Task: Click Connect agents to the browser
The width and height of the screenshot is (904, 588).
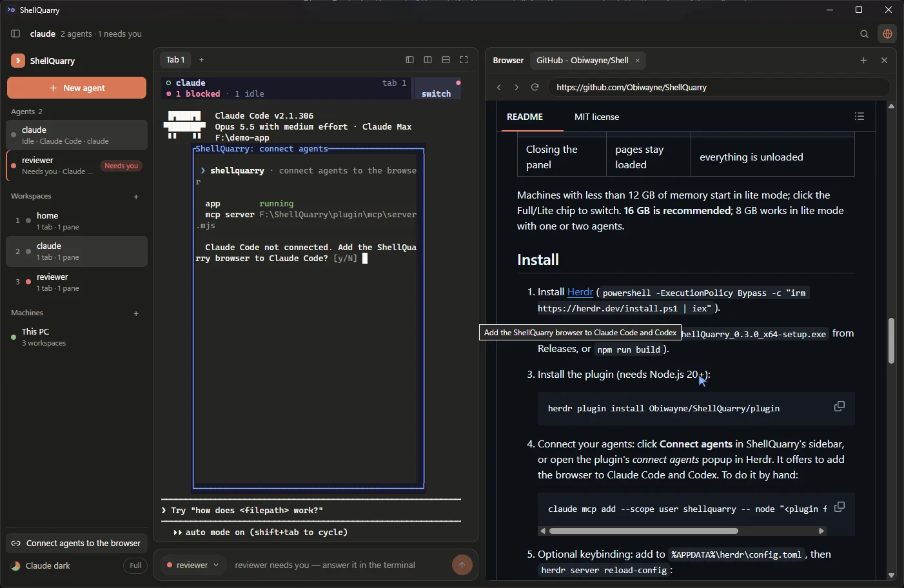Action: pos(77,543)
